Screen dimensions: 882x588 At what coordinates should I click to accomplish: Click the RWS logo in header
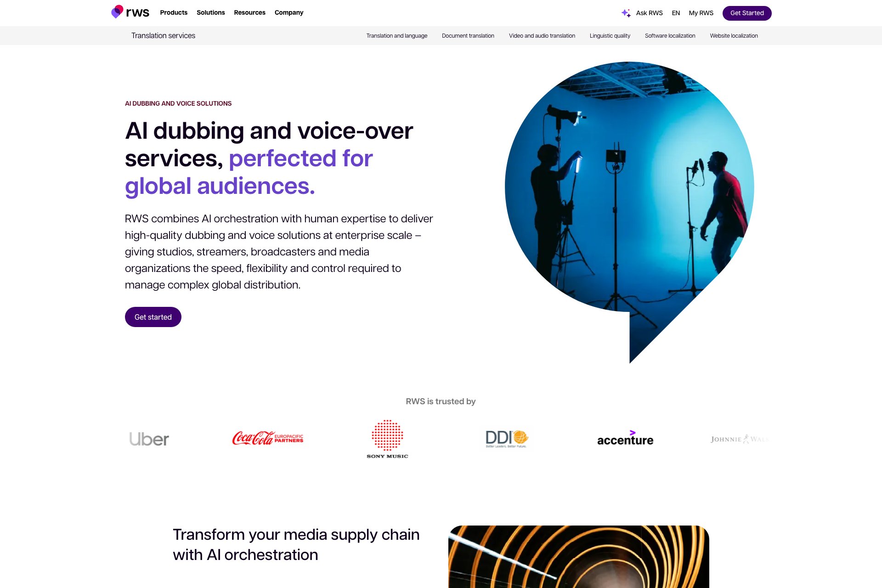pos(130,12)
